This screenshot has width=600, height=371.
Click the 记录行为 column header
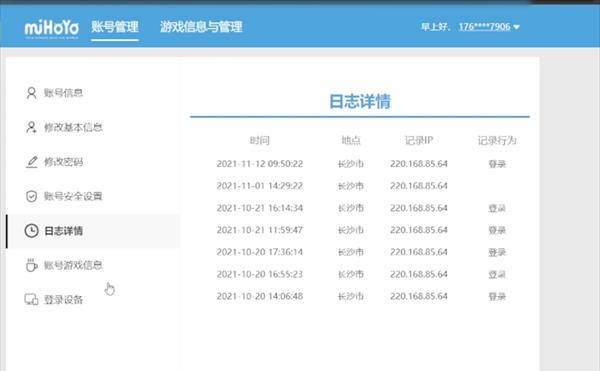pos(497,140)
